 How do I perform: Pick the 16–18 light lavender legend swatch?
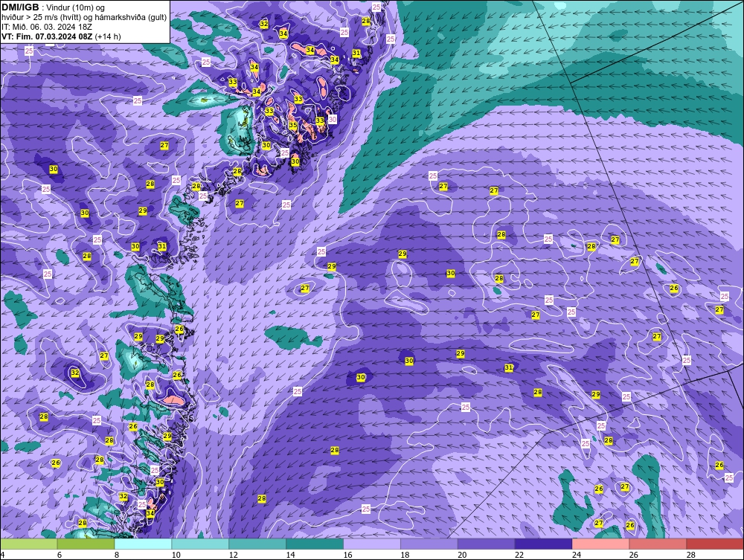pyautogui.click(x=372, y=544)
